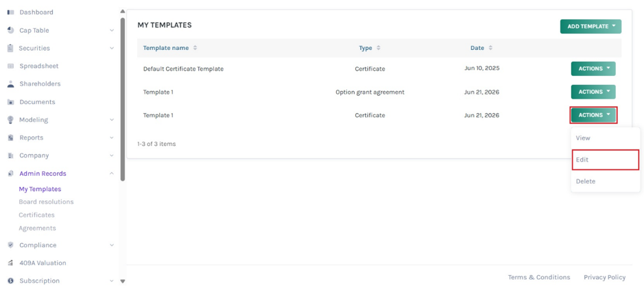Sort by Type arrows icon
Viewport: 644px width, 291px height.
pos(379,48)
